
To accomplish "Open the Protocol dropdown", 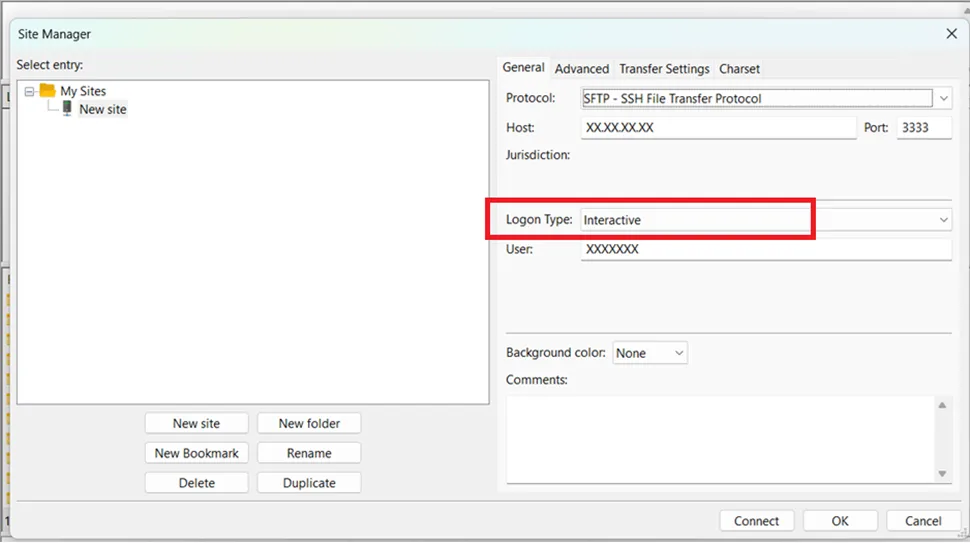I will 766,98.
